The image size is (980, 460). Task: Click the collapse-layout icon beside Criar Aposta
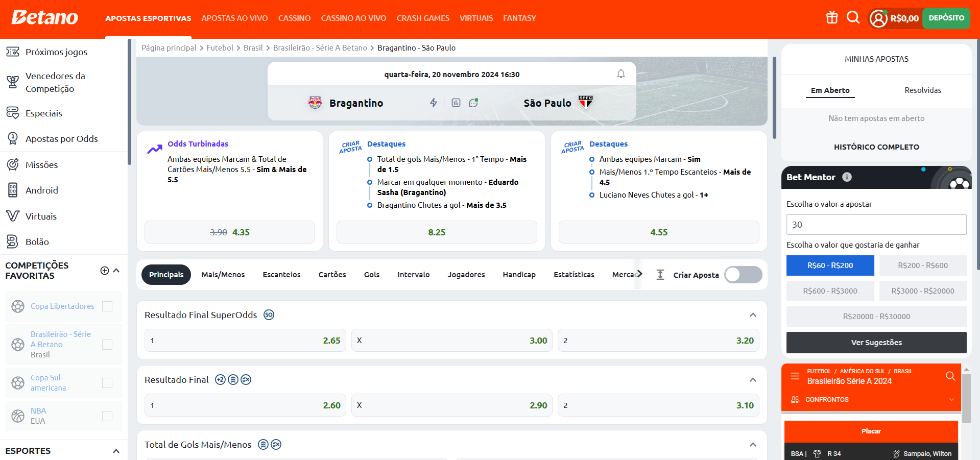click(660, 275)
